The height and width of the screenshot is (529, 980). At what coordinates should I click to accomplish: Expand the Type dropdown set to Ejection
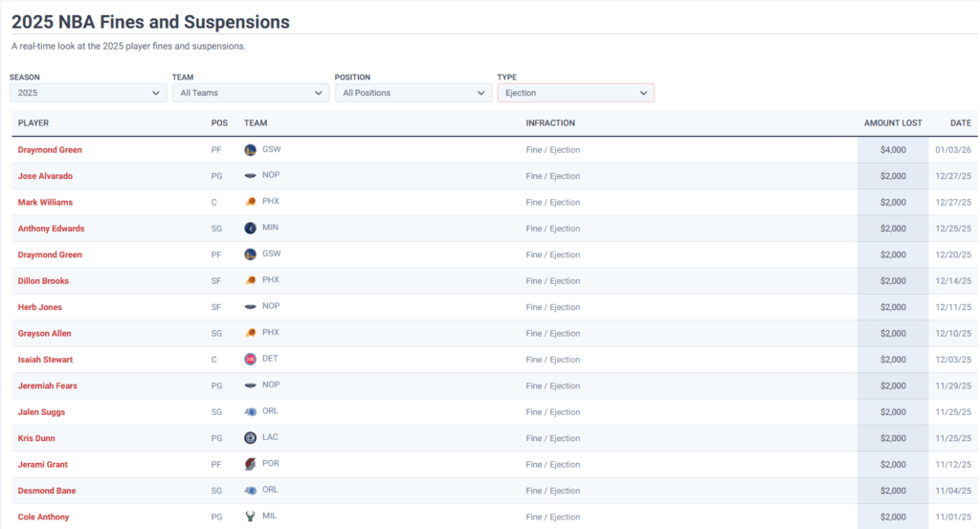pyautogui.click(x=576, y=93)
